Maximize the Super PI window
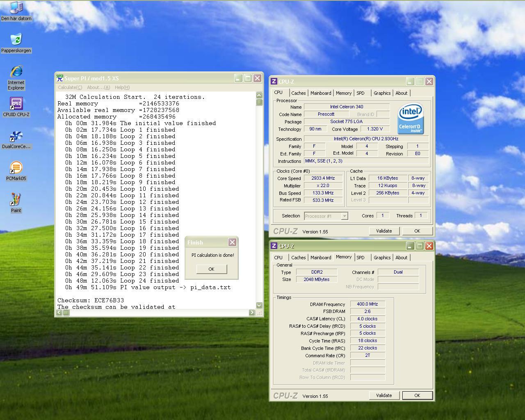This screenshot has height=420, width=525. tap(248, 78)
